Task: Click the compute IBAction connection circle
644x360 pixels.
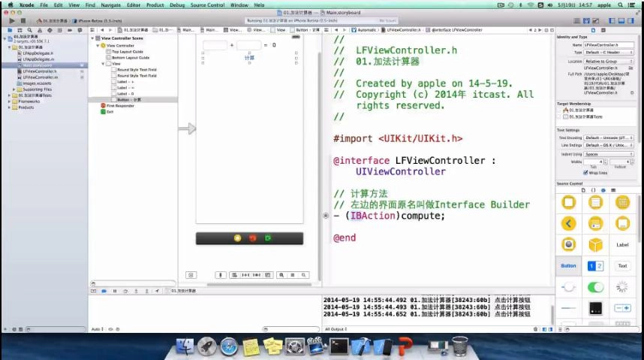Action: point(326,216)
